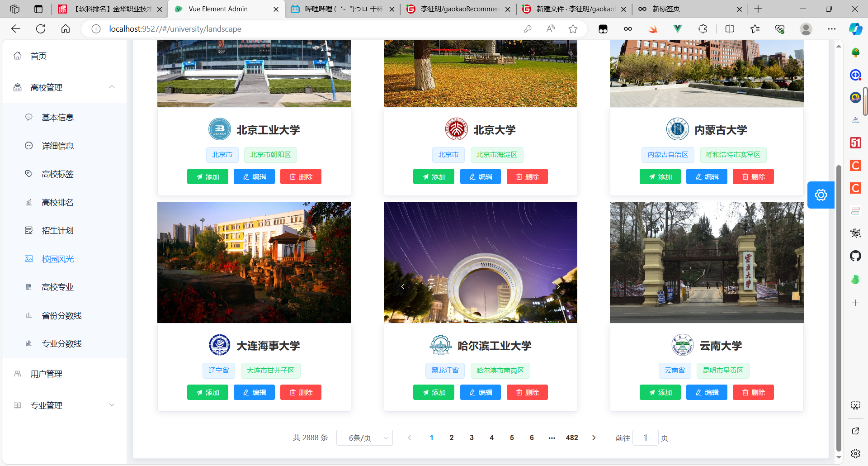868x466 pixels.
Task: Click the browser home icon
Action: [66, 29]
